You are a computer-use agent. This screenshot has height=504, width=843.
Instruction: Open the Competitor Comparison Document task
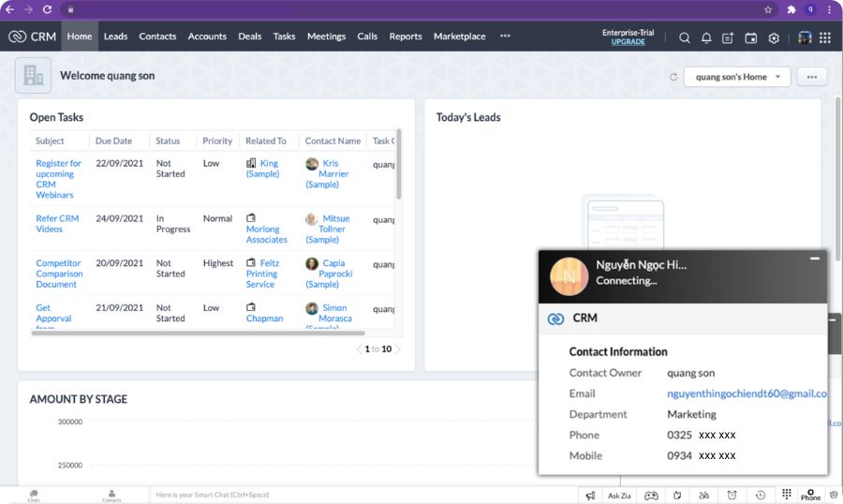[x=59, y=274]
